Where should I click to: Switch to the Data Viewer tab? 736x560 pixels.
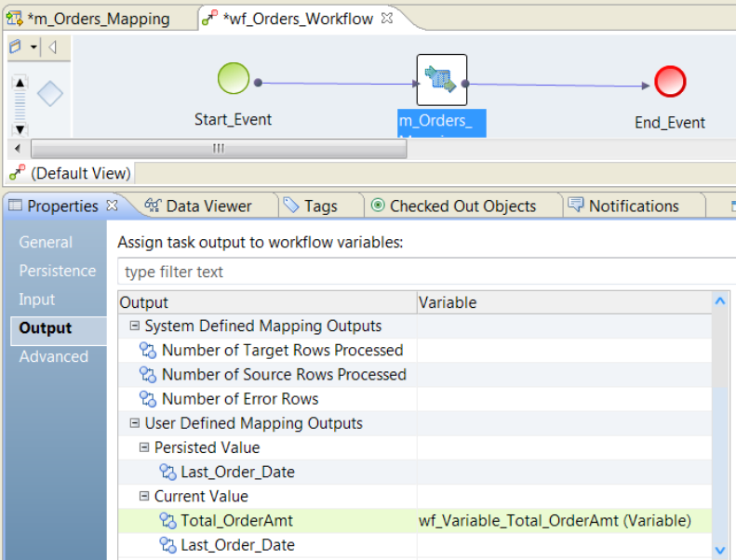(198, 206)
